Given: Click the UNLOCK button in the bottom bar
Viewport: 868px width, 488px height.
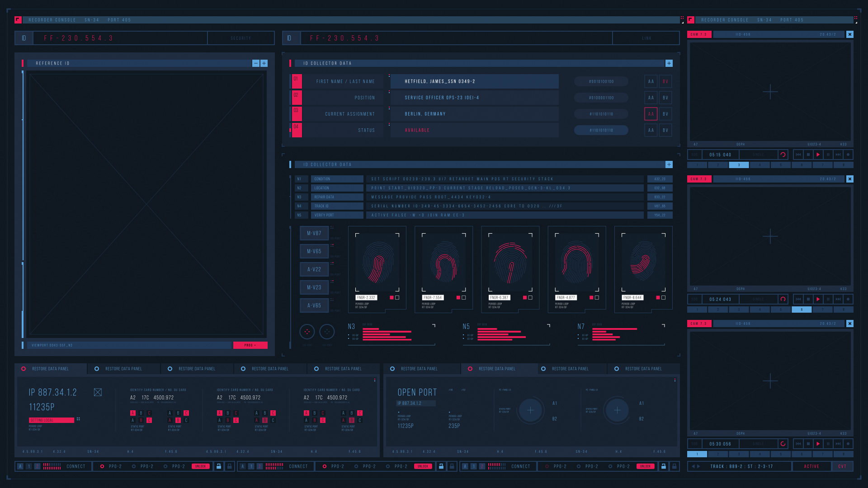Looking at the screenshot, I should point(200,466).
